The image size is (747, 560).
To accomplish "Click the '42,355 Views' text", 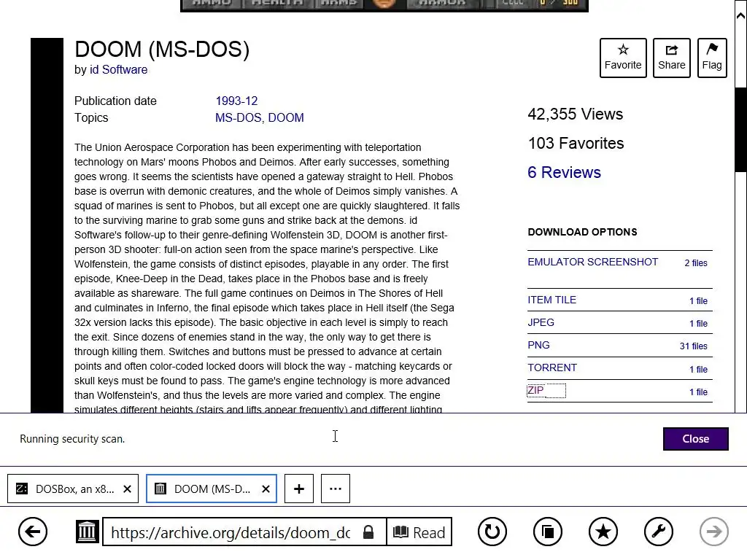I will [575, 114].
